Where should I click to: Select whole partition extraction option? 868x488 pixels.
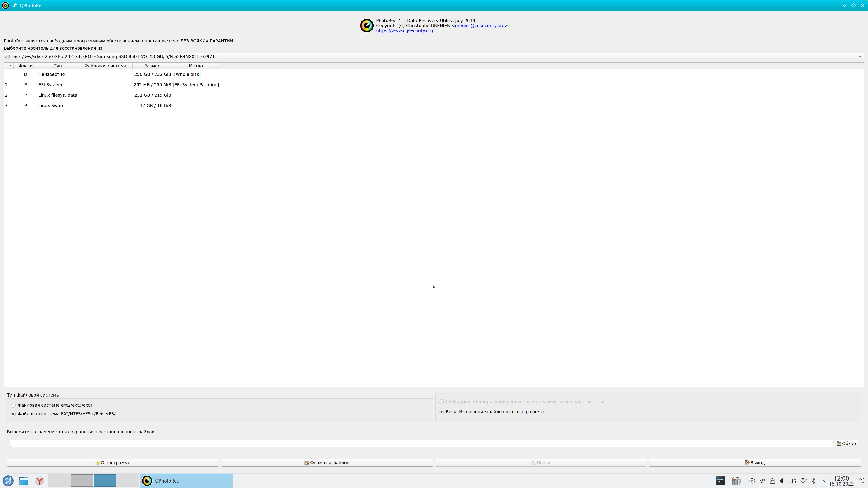[x=441, y=412]
